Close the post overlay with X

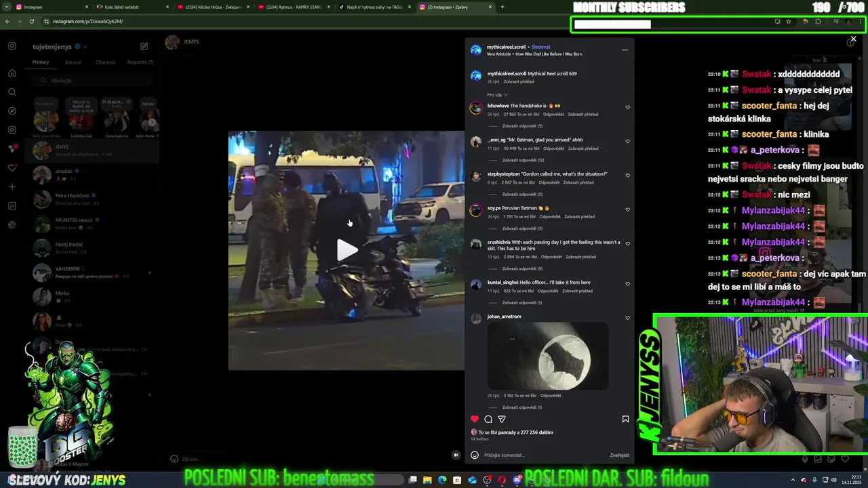(x=853, y=39)
